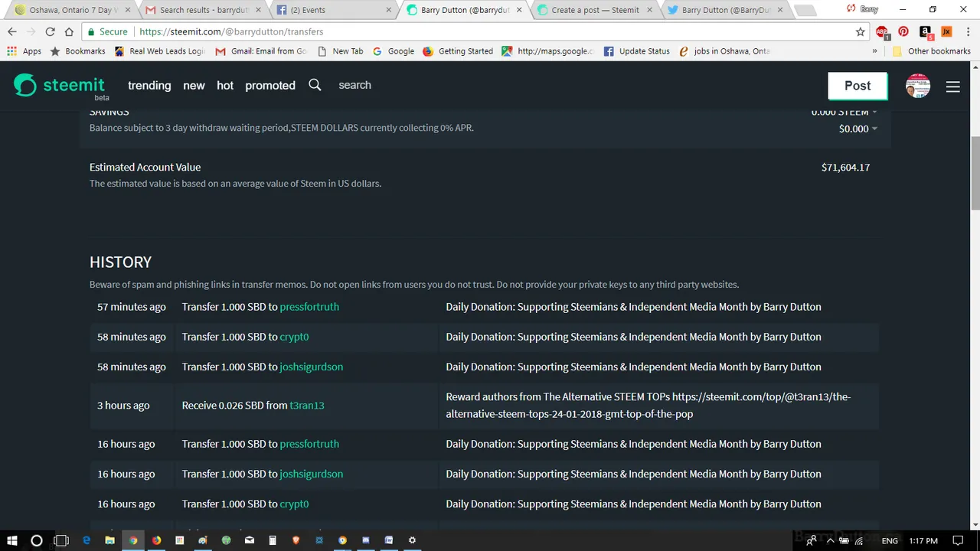Open the taskbar clock showing 1:17 PM
Image resolution: width=980 pixels, height=551 pixels.
(923, 540)
